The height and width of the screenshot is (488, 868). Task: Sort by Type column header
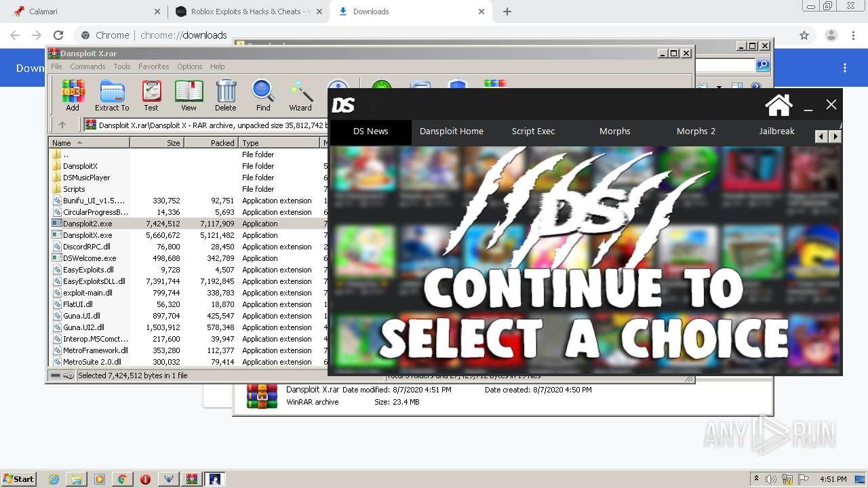tap(279, 143)
